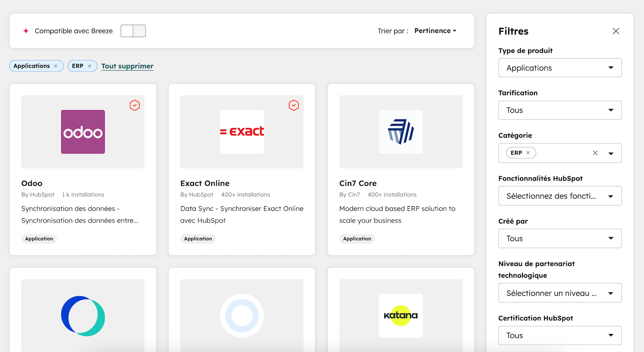
Task: Click the Breeze sparkle icon
Action: (25, 30)
